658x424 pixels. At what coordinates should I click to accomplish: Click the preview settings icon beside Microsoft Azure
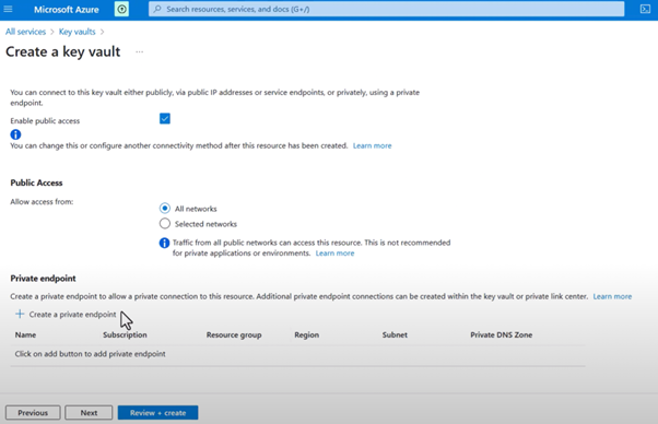(122, 9)
